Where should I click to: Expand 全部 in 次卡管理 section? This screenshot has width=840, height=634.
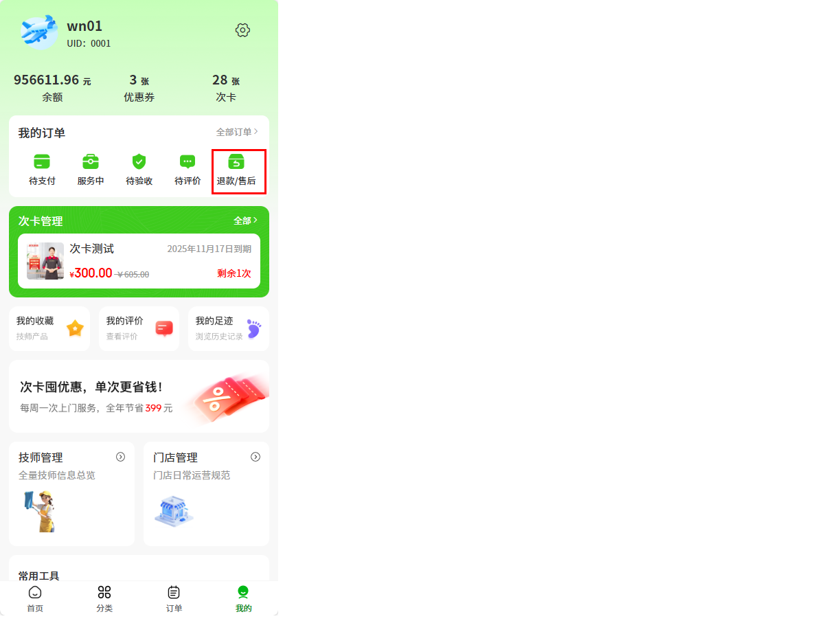[245, 220]
